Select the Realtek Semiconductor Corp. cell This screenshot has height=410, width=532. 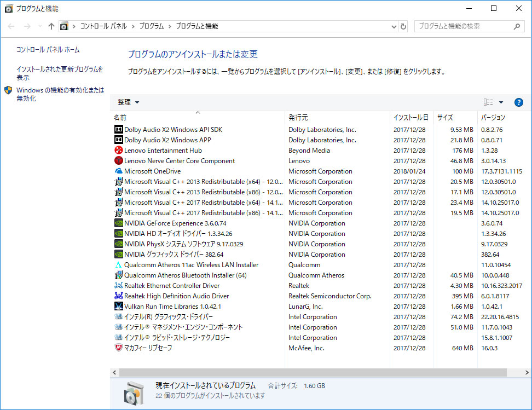(330, 296)
